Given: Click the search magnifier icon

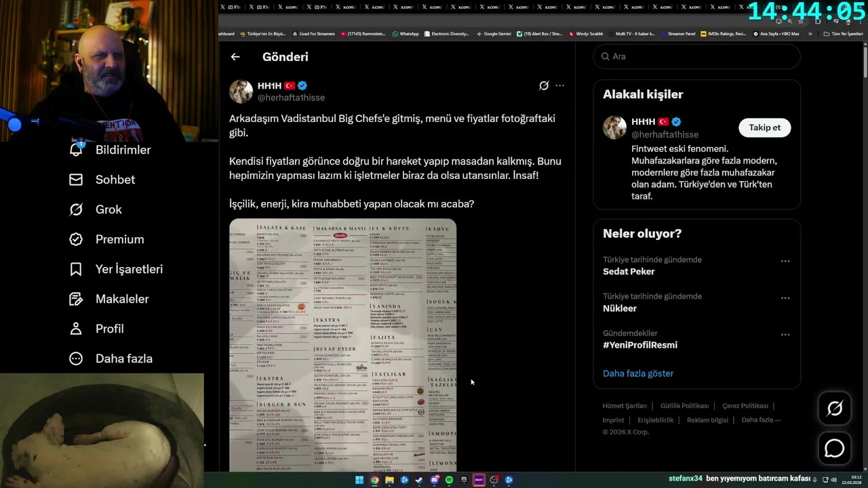Looking at the screenshot, I should pos(605,56).
